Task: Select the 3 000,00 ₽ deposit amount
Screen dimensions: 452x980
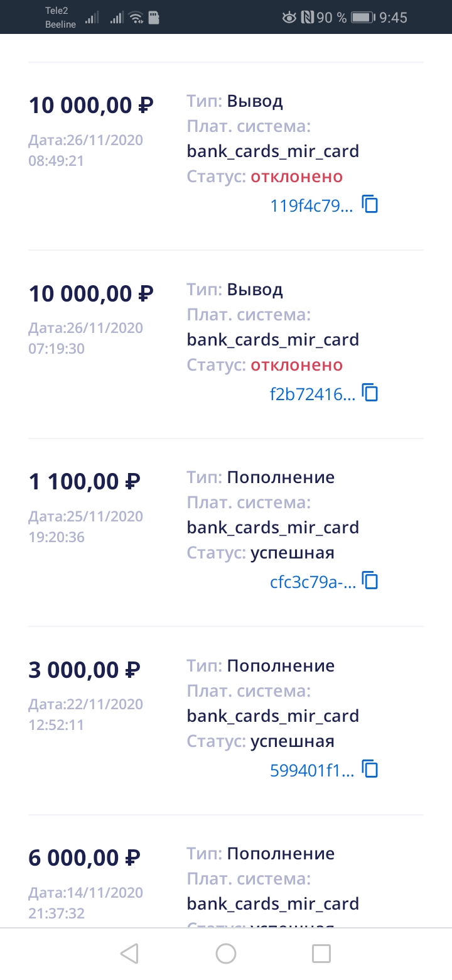Action: pyautogui.click(x=85, y=670)
